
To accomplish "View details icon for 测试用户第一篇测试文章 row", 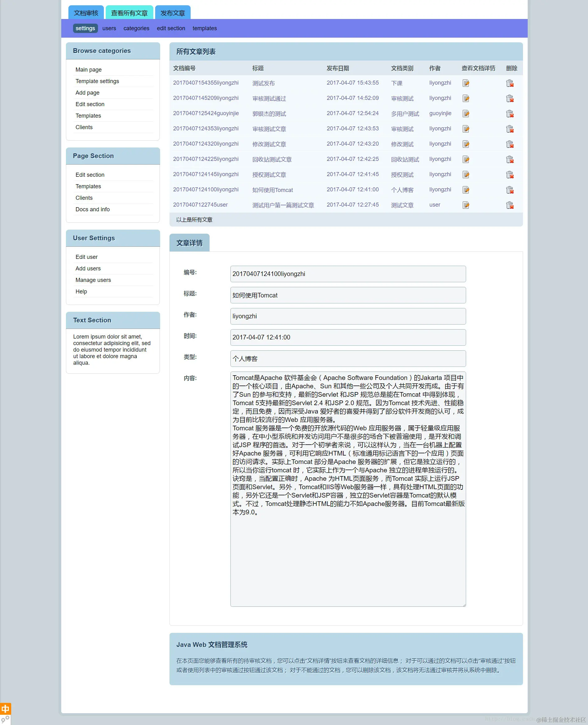I will pos(466,205).
